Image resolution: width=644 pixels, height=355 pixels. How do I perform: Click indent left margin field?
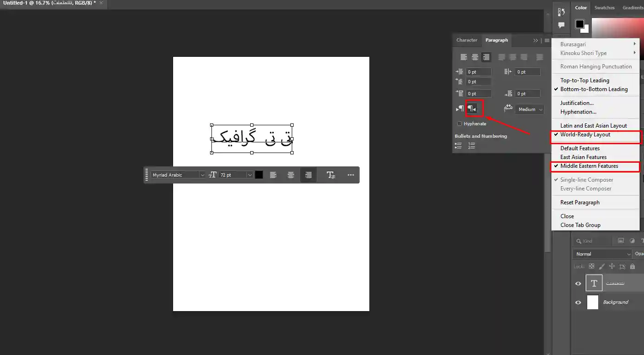point(478,72)
